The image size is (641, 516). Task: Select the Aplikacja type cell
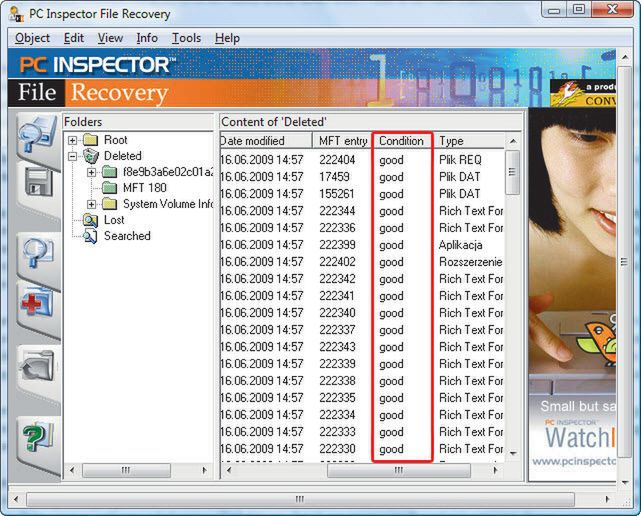[460, 245]
